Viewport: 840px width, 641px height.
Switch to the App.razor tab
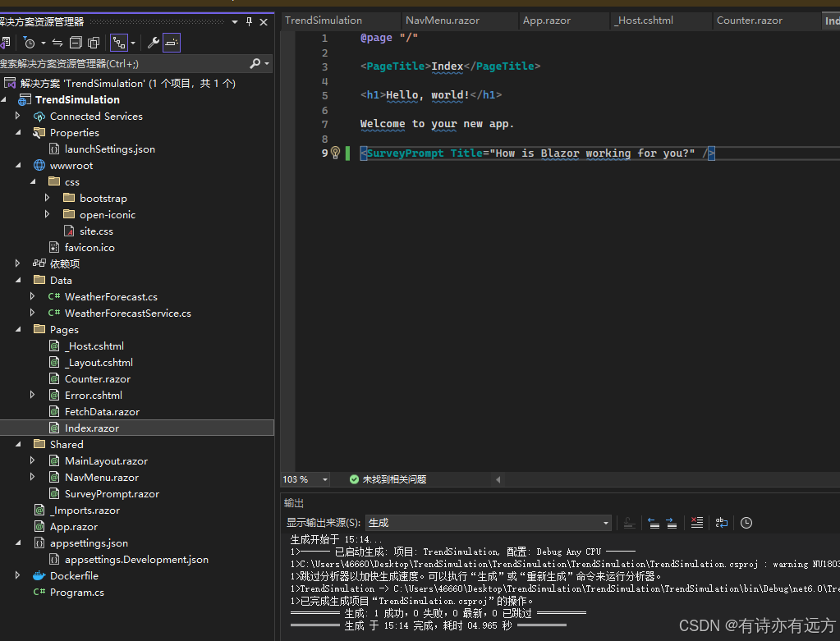(546, 21)
